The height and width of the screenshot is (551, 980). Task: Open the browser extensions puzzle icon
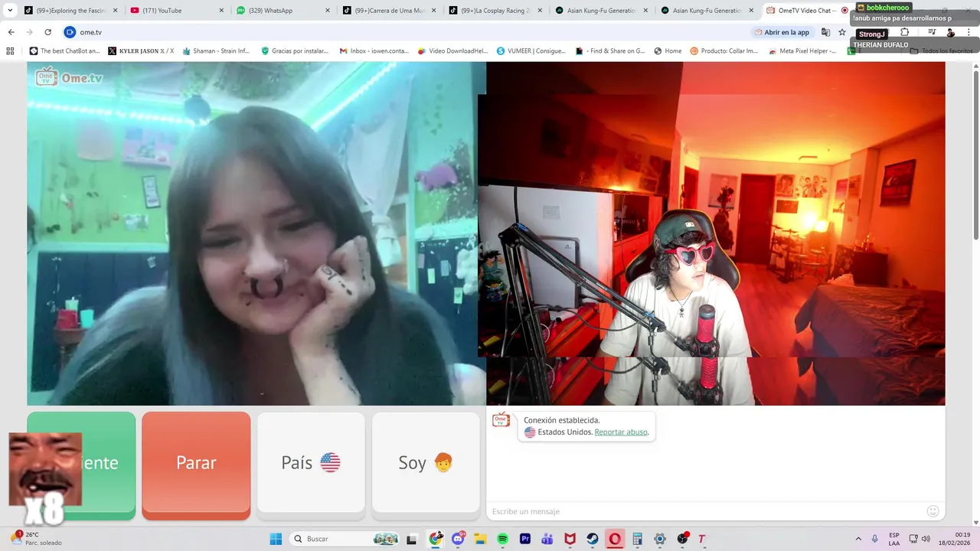pos(904,32)
